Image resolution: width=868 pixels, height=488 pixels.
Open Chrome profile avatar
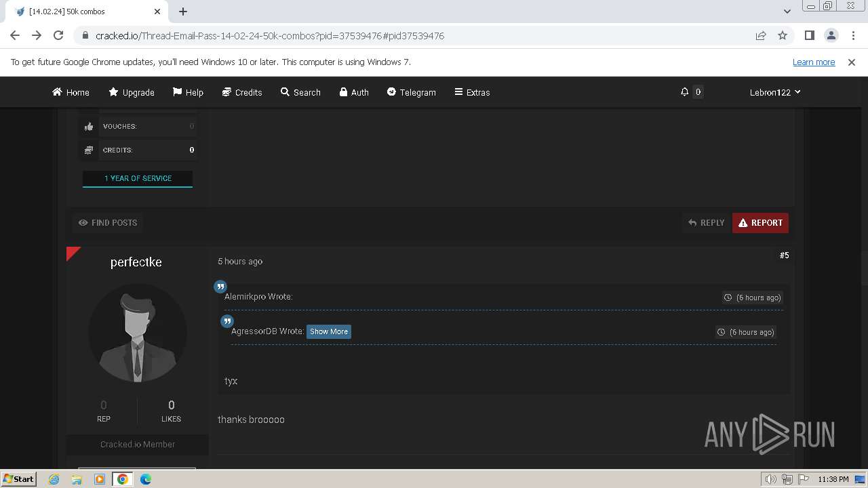click(x=831, y=35)
